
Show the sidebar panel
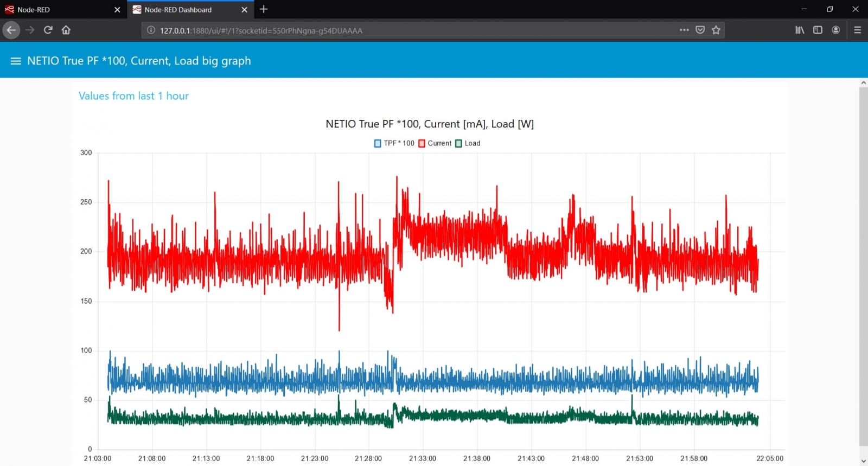[x=818, y=30]
